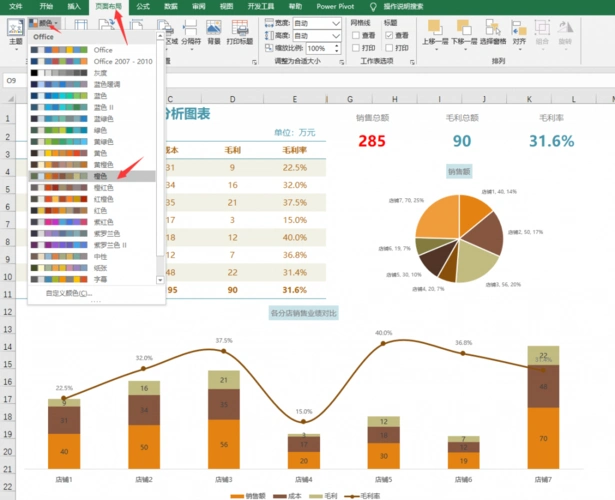Switch to the Formulas (公式) tab
Screen dimensions: 615x500
pos(143,6)
